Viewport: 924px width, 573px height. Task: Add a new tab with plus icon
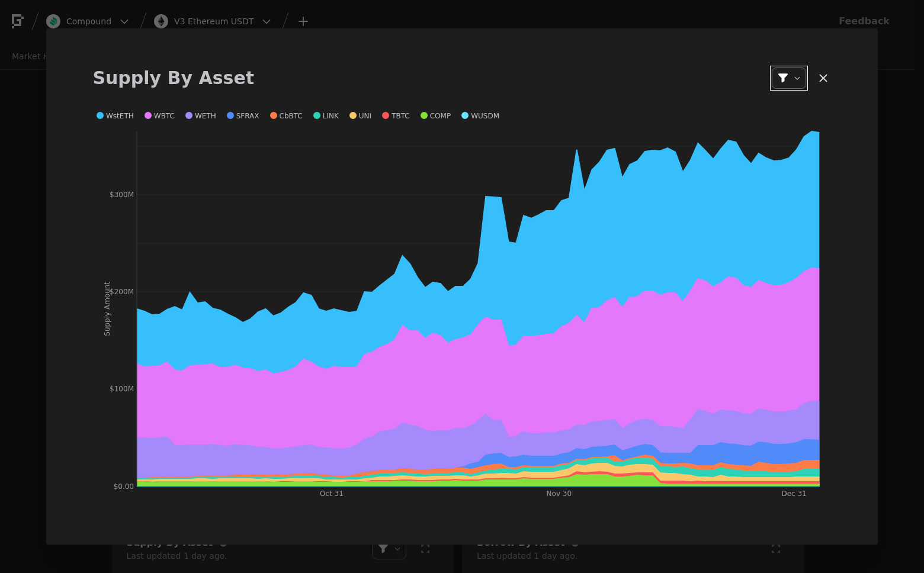tap(303, 21)
